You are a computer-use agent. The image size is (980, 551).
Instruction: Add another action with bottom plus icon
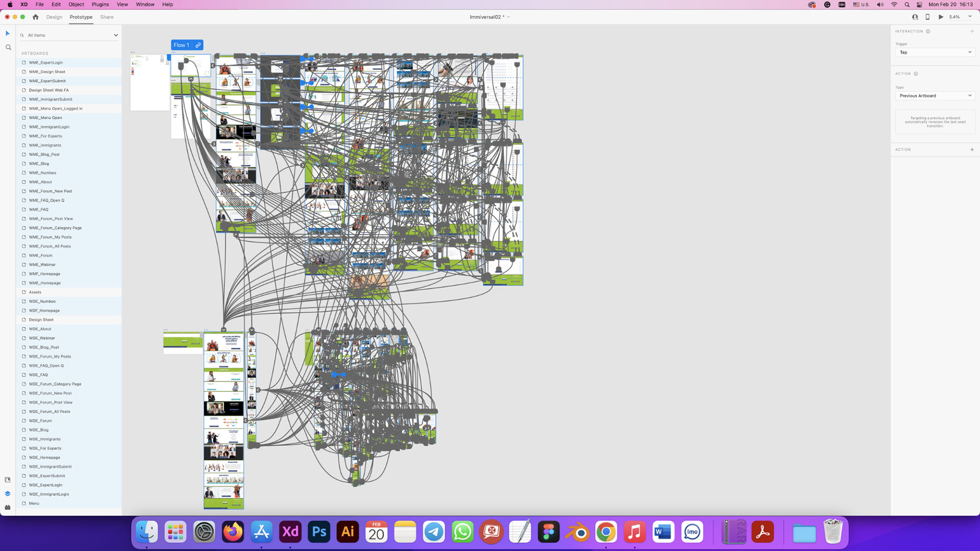click(972, 149)
